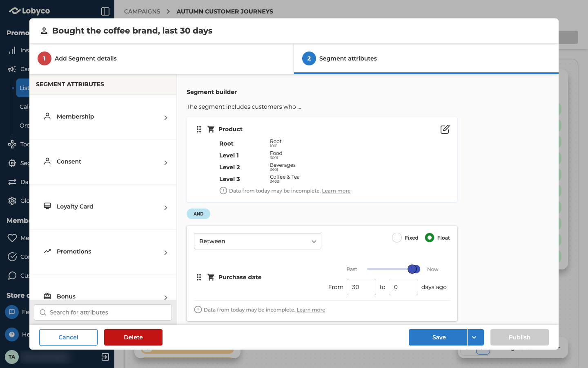Open Learn more link under Product

(x=336, y=191)
